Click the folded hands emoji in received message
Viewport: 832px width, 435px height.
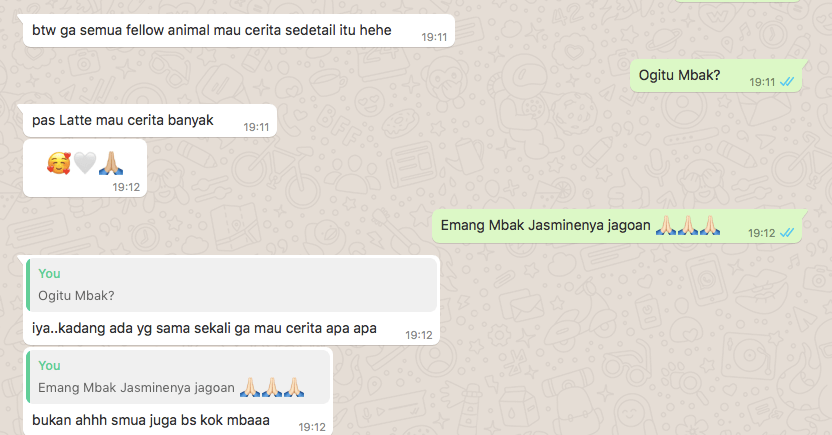tap(111, 163)
